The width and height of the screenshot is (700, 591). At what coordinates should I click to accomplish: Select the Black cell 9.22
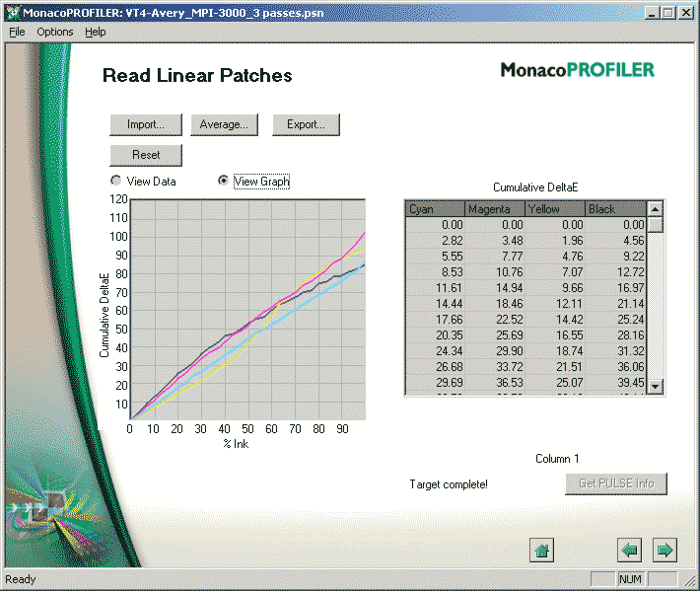tap(615, 256)
